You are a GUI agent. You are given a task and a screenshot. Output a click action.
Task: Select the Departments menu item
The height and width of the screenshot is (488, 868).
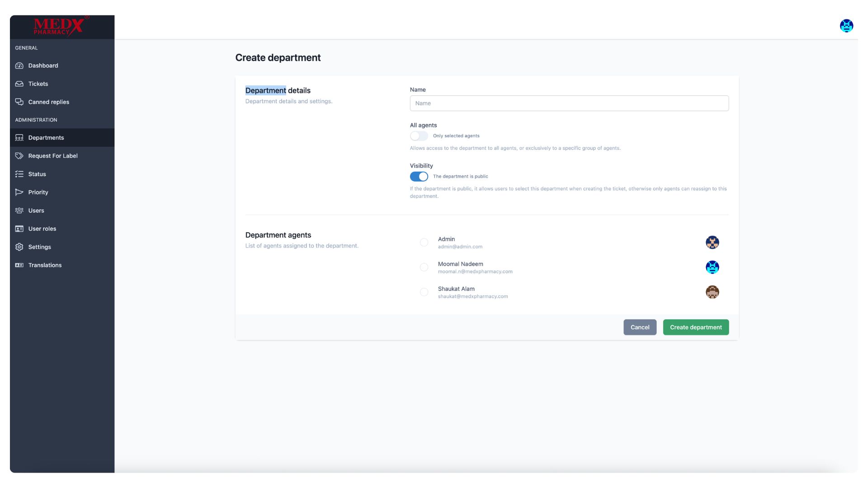pyautogui.click(x=62, y=138)
